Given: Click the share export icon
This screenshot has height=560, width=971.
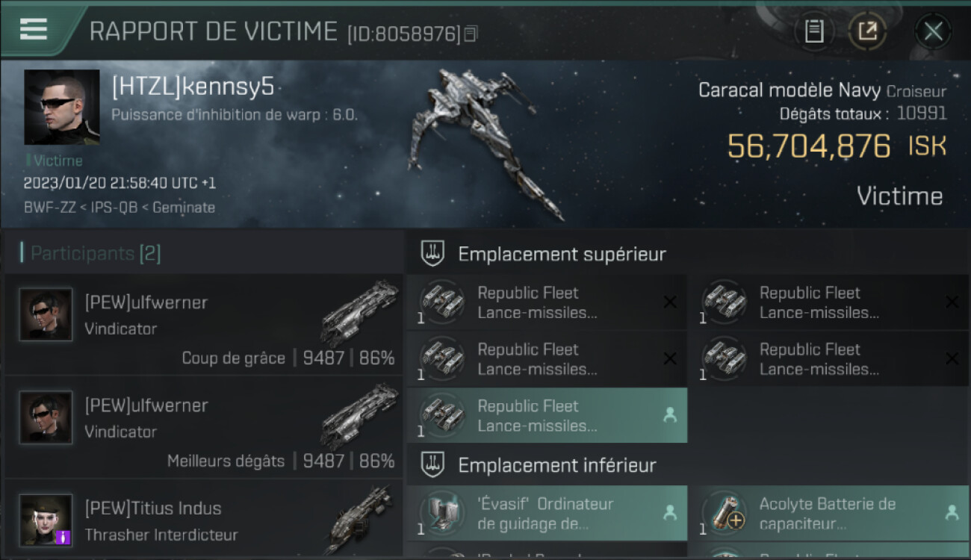Looking at the screenshot, I should point(867,31).
